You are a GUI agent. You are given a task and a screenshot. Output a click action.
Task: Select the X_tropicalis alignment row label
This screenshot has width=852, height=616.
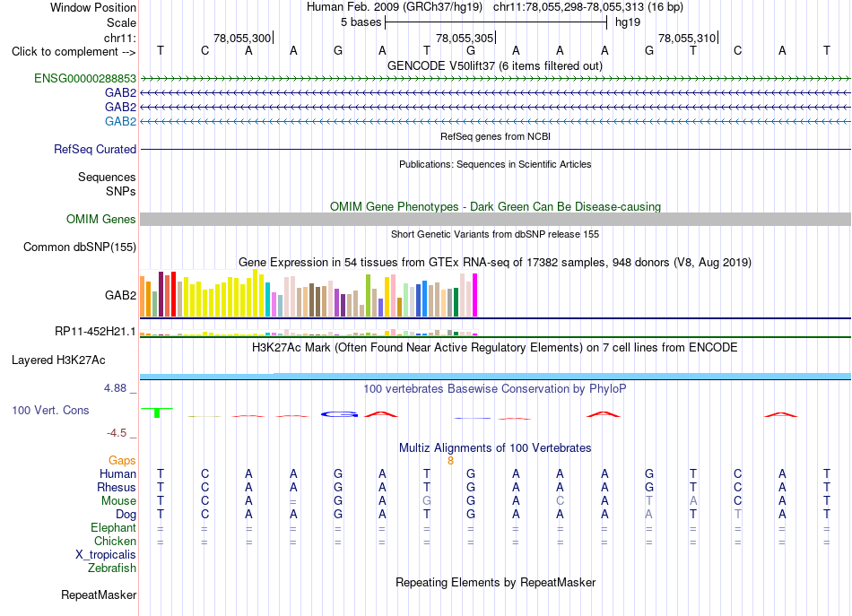click(106, 555)
